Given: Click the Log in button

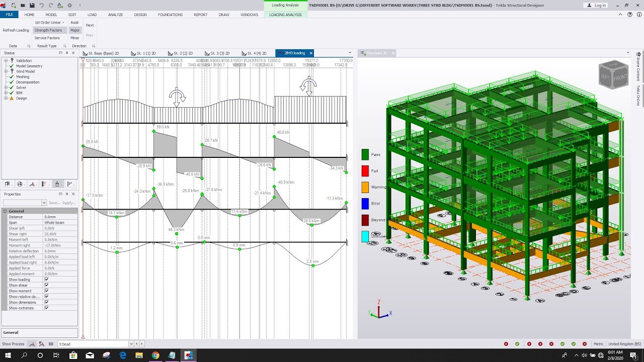Looking at the screenshot, I should tap(597, 5).
